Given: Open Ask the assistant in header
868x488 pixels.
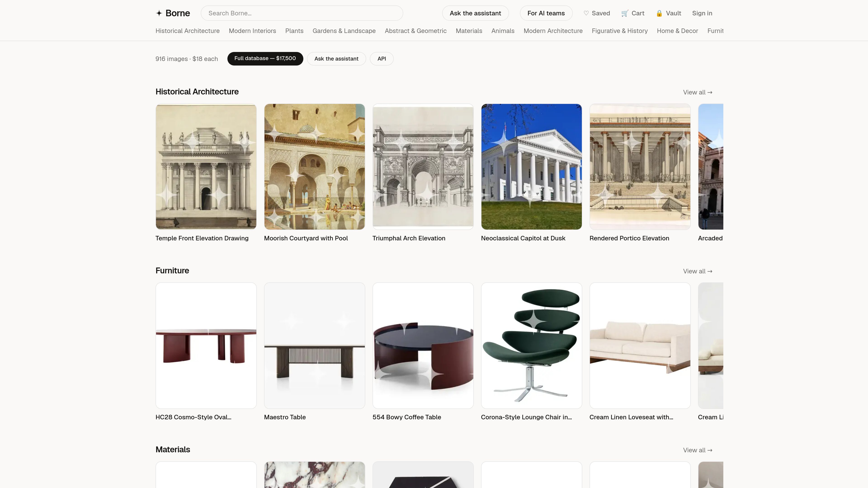Looking at the screenshot, I should pos(475,13).
